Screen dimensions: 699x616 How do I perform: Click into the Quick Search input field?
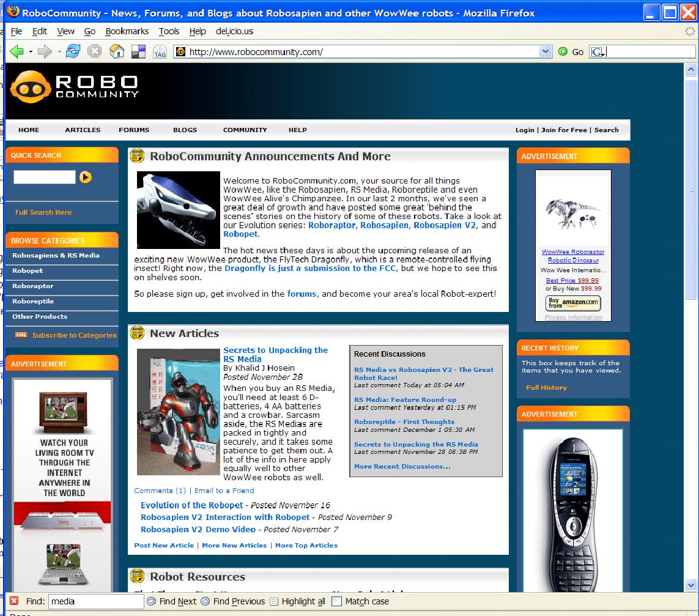44,177
